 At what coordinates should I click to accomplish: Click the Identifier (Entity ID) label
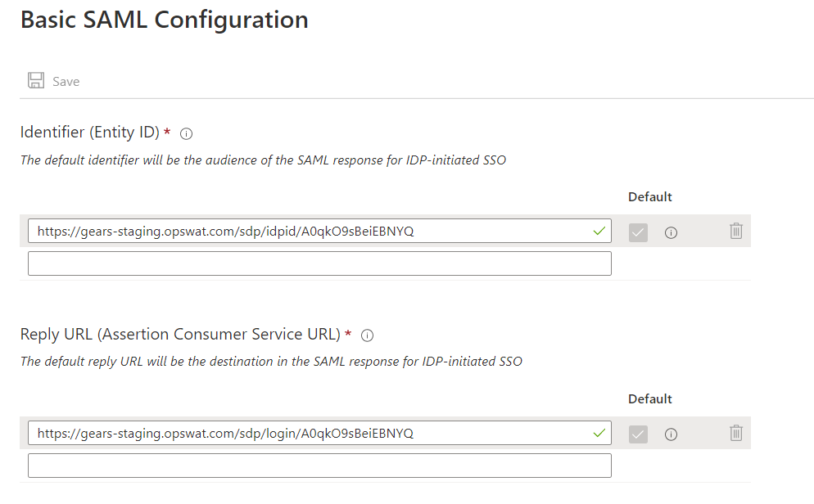(90, 133)
